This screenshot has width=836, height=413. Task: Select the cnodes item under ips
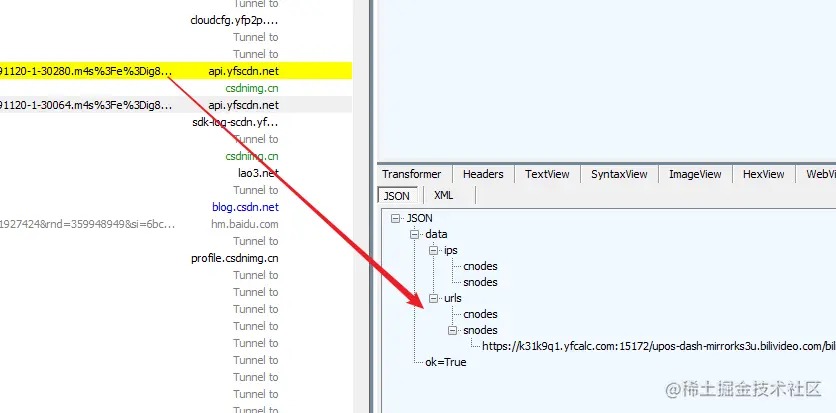[x=480, y=266]
